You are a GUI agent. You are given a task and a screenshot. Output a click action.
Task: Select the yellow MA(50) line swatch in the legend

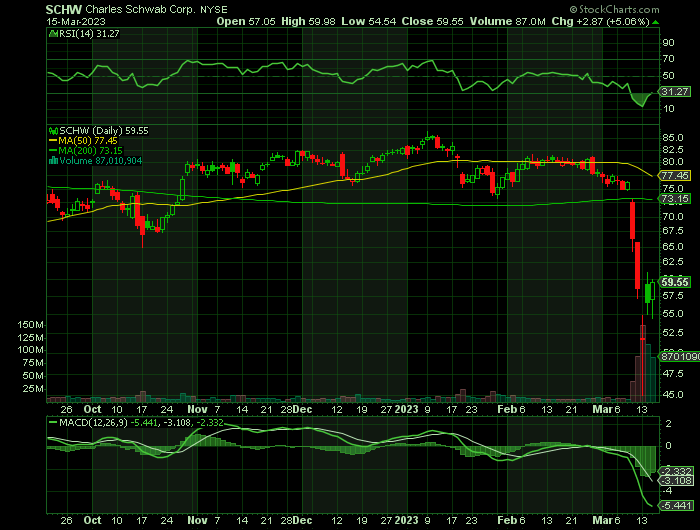pyautogui.click(x=53, y=141)
